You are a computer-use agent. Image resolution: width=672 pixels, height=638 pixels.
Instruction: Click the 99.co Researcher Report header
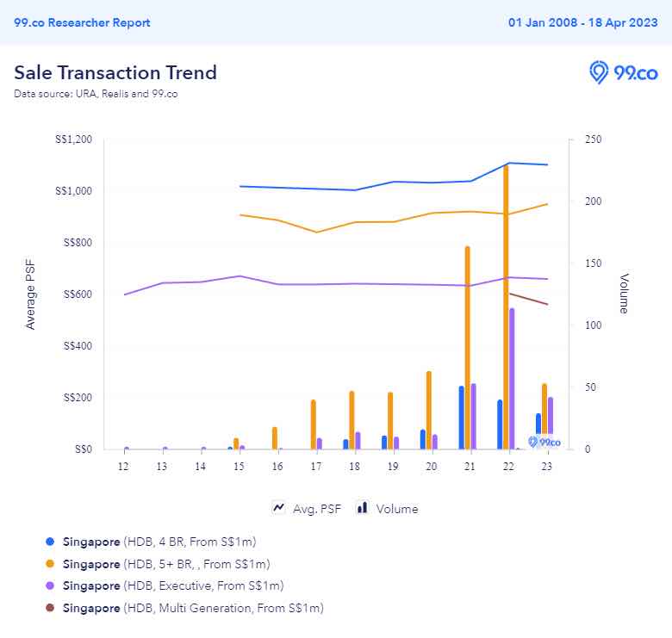[x=82, y=22]
